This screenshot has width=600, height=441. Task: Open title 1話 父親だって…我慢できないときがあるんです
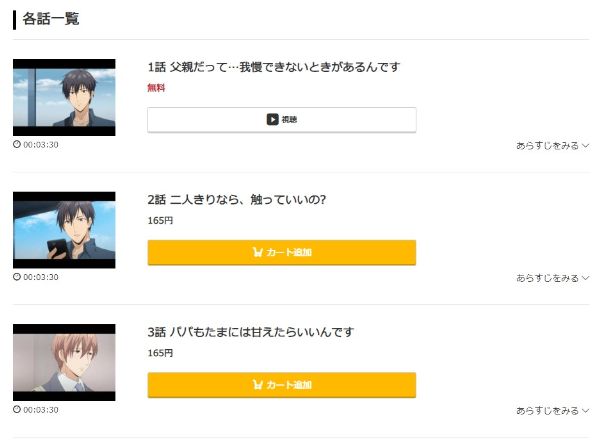[x=273, y=67]
